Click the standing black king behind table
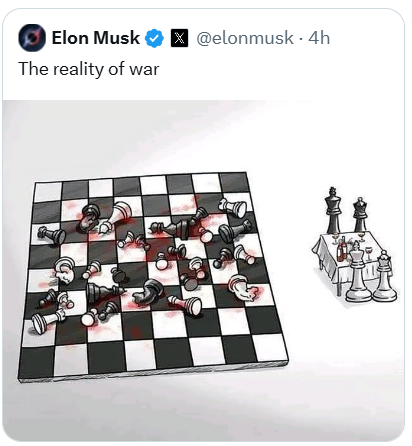 pos(333,211)
